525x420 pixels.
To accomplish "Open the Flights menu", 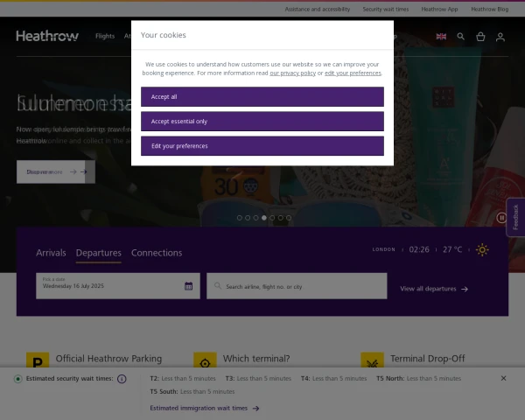I will (105, 36).
